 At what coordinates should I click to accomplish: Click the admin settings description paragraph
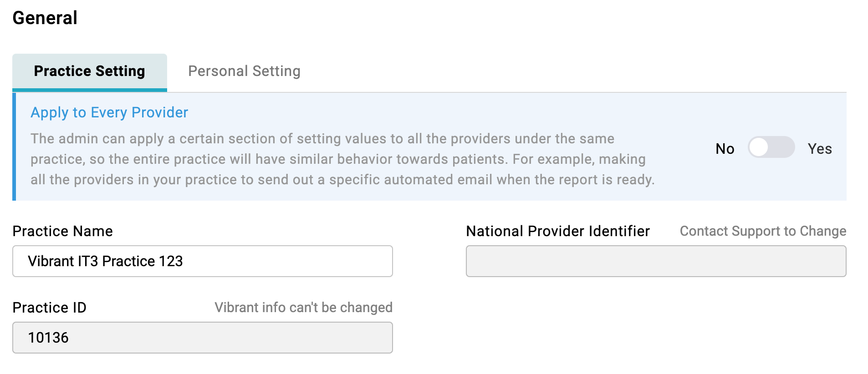(x=342, y=159)
